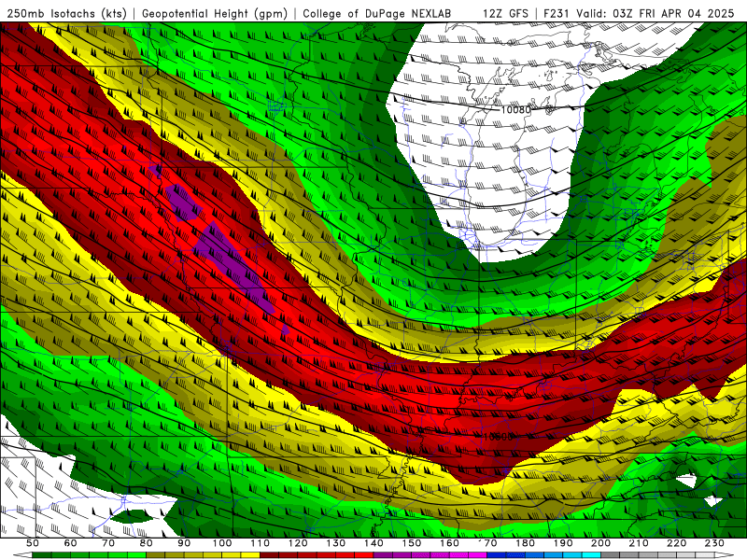Click the 230 knot legend label
Image resolution: width=747 pixels, height=560 pixels.
point(714,543)
